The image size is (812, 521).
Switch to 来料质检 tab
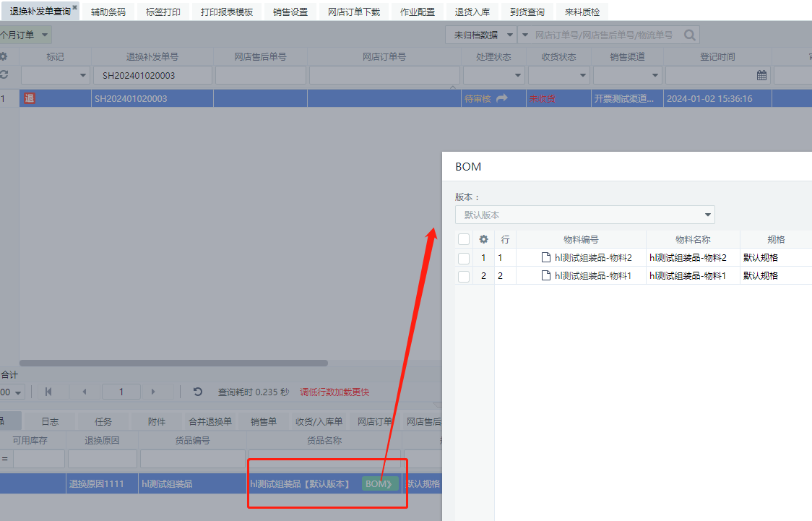(582, 12)
